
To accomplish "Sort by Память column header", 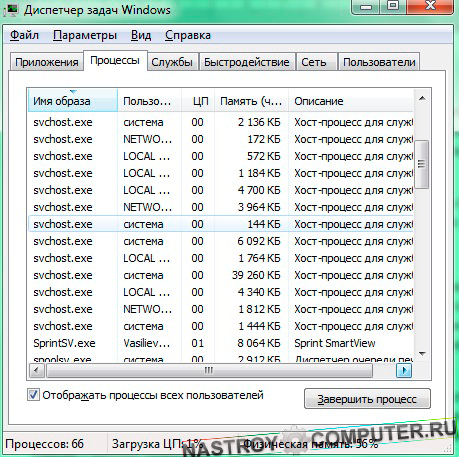I will click(252, 101).
